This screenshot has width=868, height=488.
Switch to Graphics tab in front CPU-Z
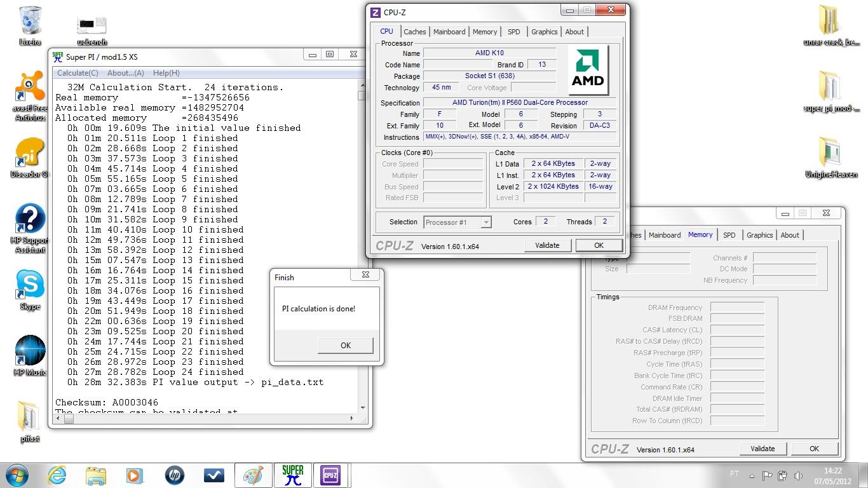pyautogui.click(x=545, y=32)
